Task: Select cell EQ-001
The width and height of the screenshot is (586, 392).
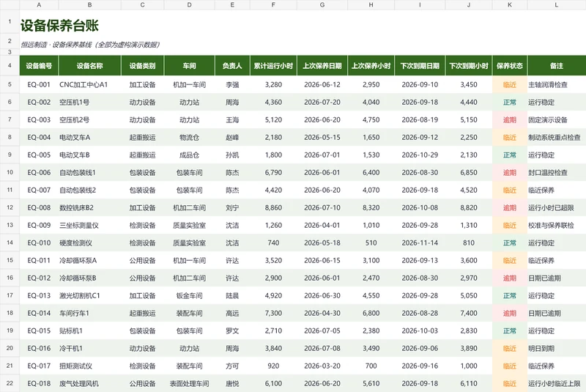Action: 39,84
